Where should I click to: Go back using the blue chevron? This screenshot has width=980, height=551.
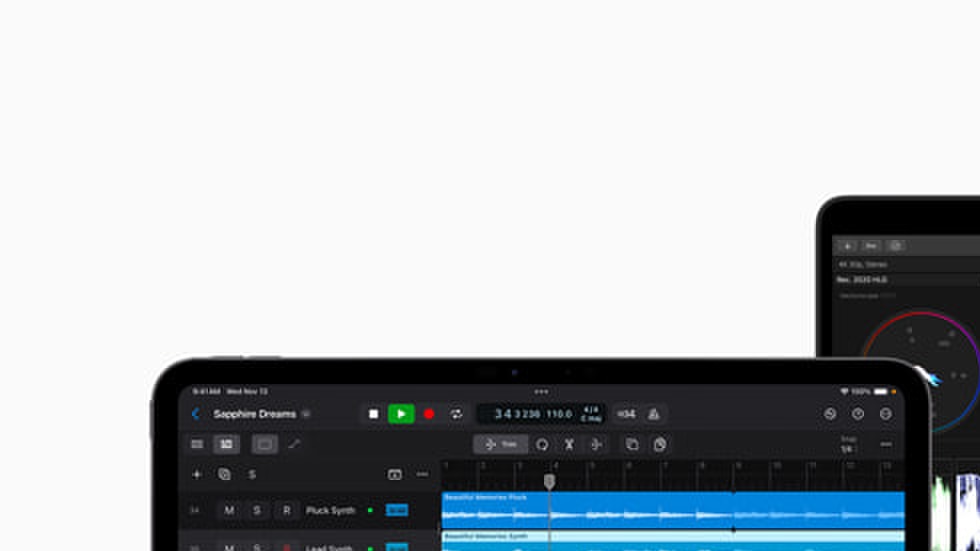196,414
